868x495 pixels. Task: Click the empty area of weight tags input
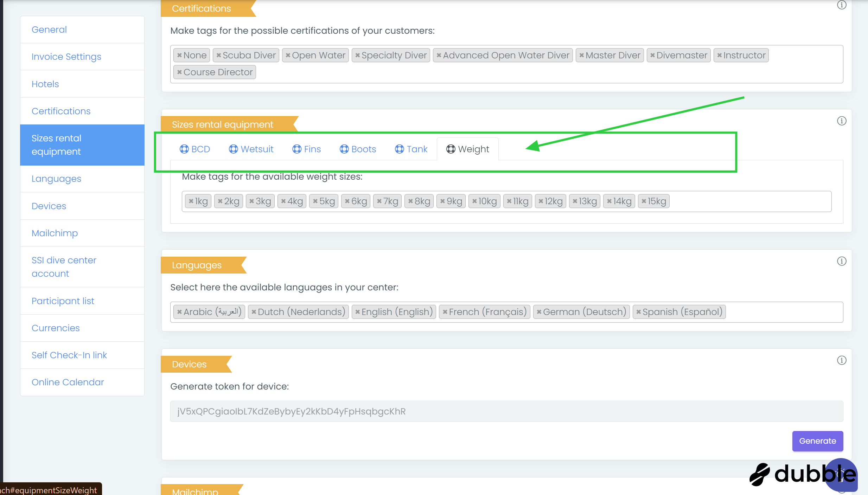pos(749,202)
